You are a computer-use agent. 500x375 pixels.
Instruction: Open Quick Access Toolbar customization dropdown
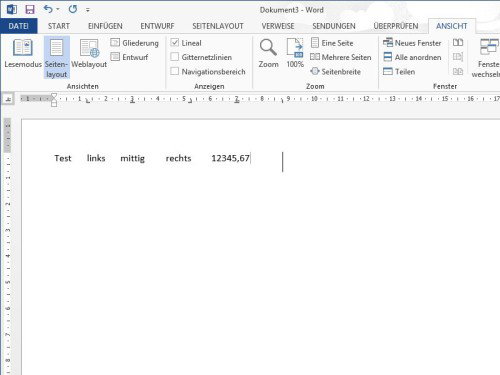88,10
